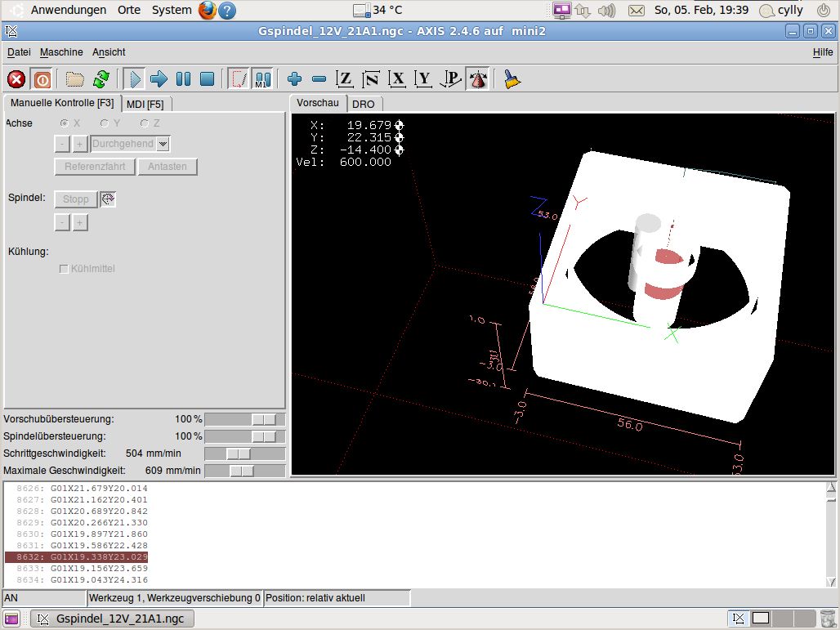Open the Orte system menu
Screen dimensions: 840x630
click(128, 10)
